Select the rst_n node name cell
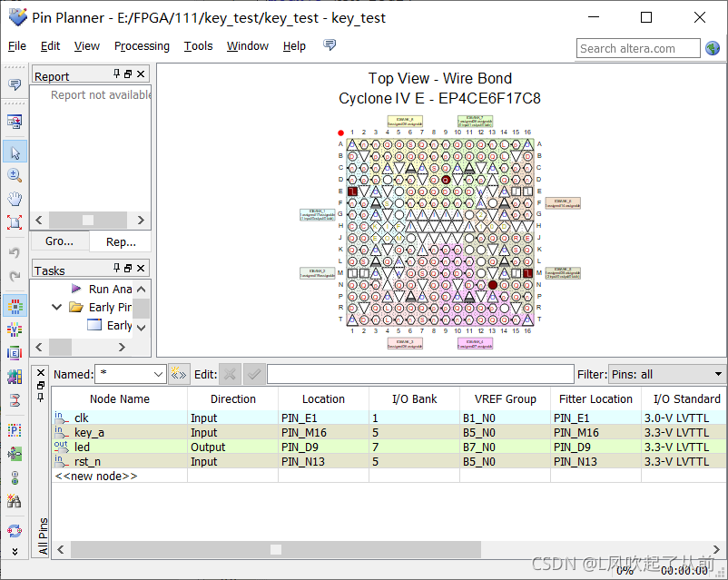This screenshot has height=580, width=728. coord(120,462)
